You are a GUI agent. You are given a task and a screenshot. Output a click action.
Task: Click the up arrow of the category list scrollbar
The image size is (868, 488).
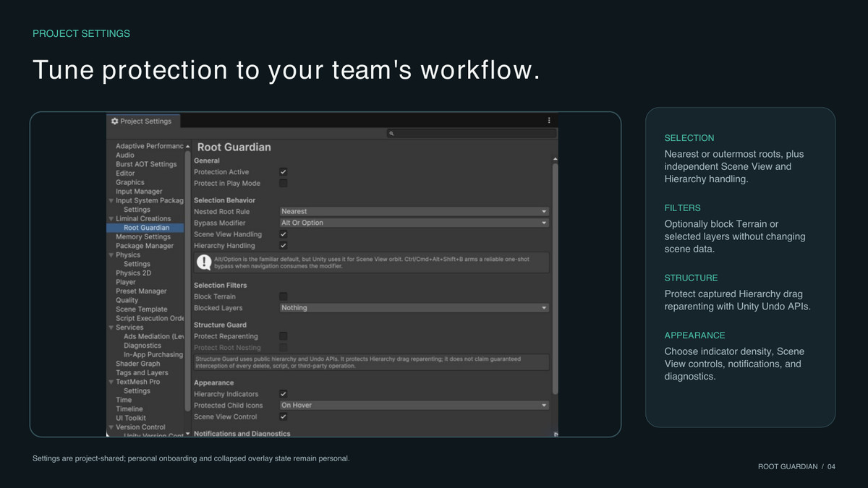point(188,146)
